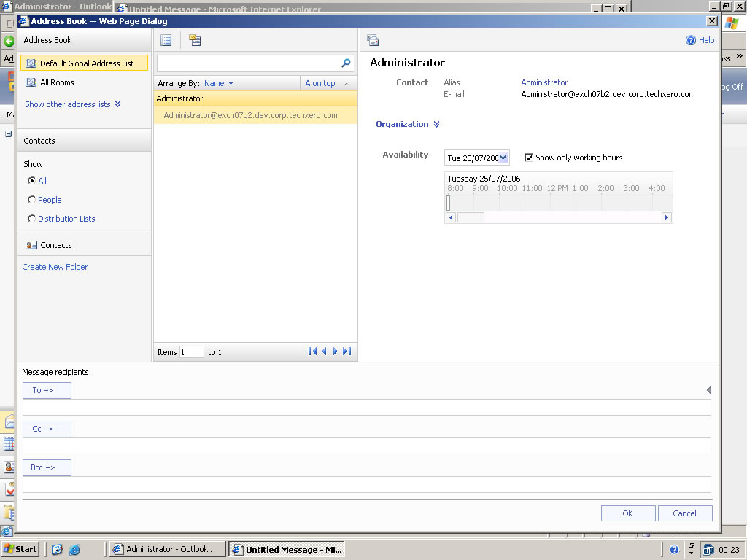The width and height of the screenshot is (747, 560).
Task: Click the Create New Folder link
Action: (55, 267)
